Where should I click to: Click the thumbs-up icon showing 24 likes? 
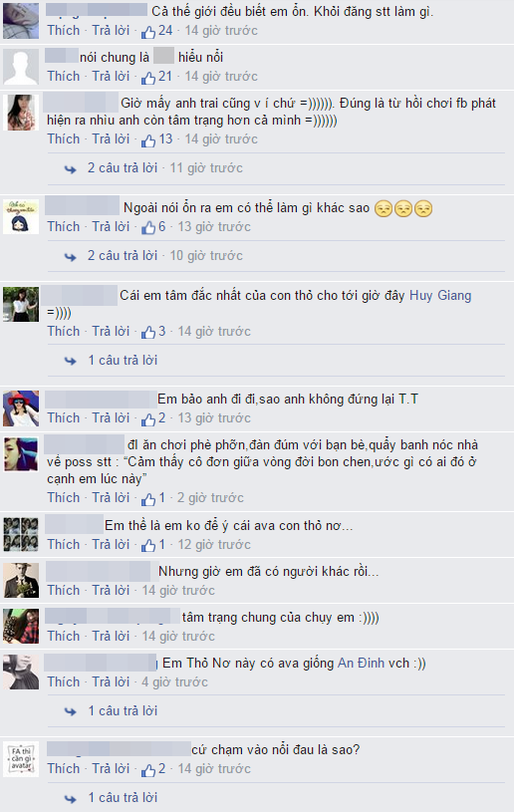pyautogui.click(x=148, y=32)
